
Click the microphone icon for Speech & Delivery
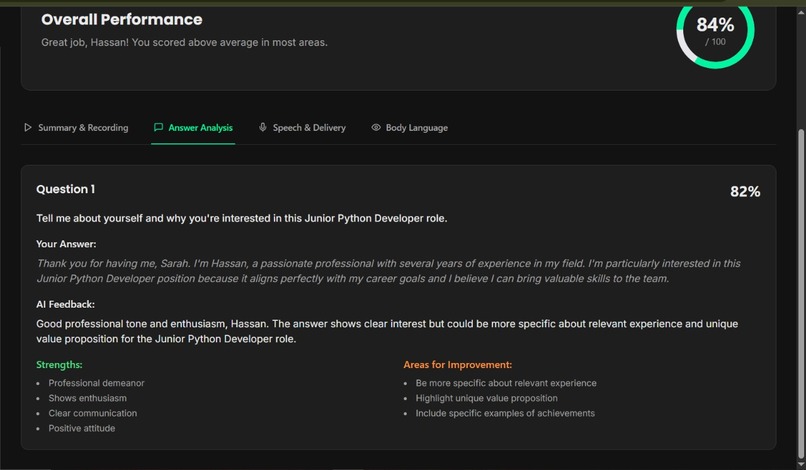click(x=262, y=128)
